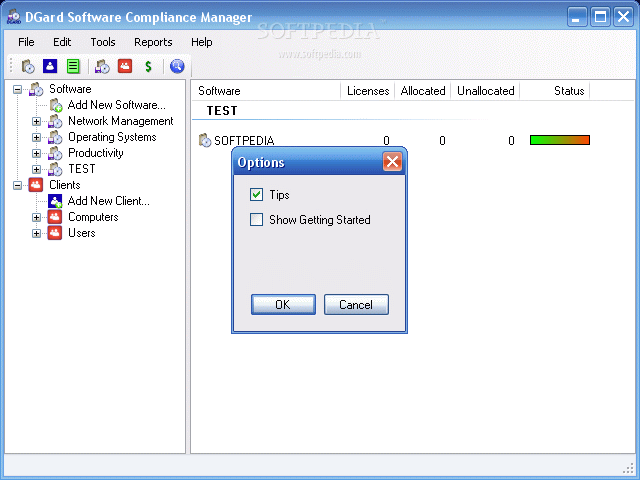Viewport: 640px width, 480px height.
Task: Open the File menu
Action: (26, 42)
